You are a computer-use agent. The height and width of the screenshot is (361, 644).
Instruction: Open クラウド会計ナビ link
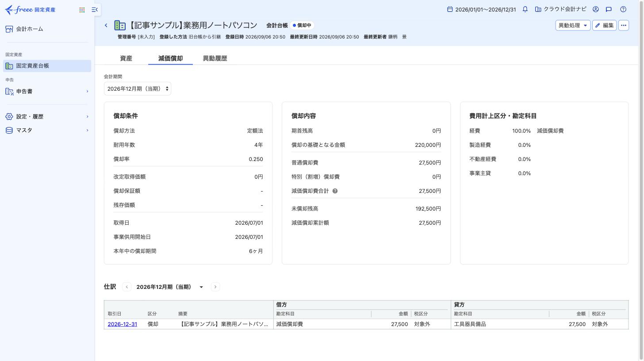560,9
